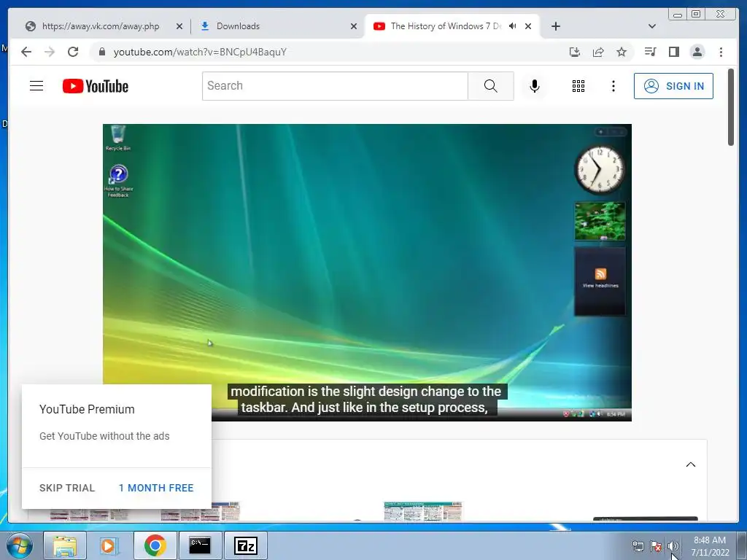Open Action Center flag icon
The image size is (747, 560).
tap(656, 546)
